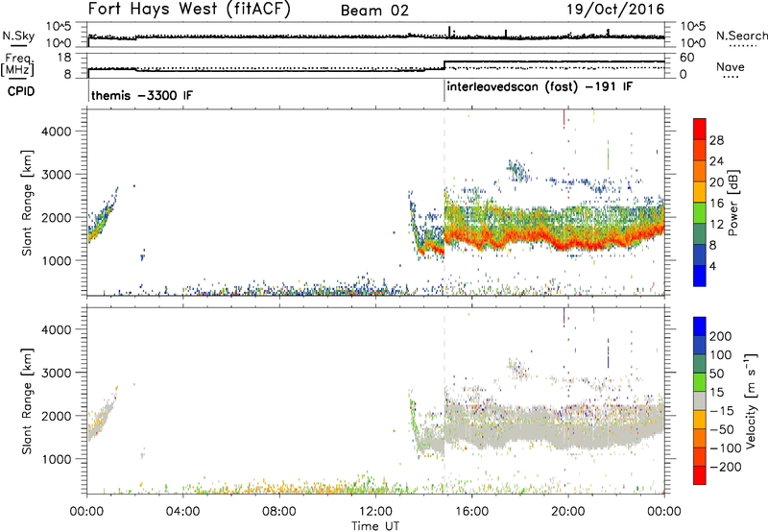The height and width of the screenshot is (532, 768).
Task: Click the '60' Nave axis value
Action: coord(687,58)
